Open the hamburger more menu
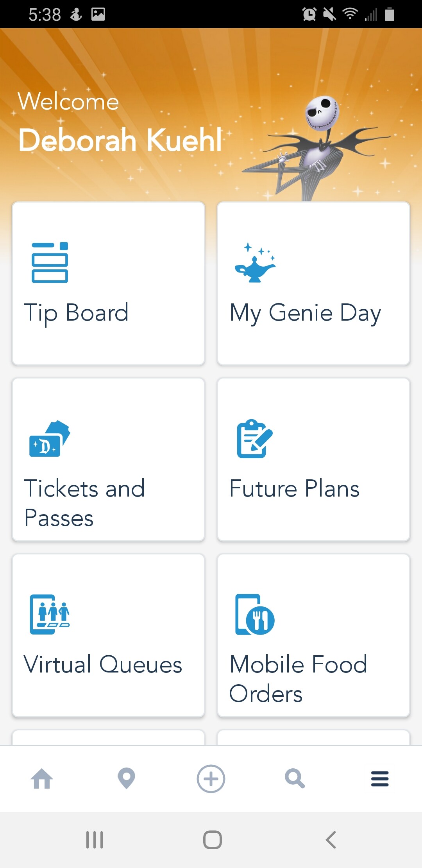 pos(379,778)
